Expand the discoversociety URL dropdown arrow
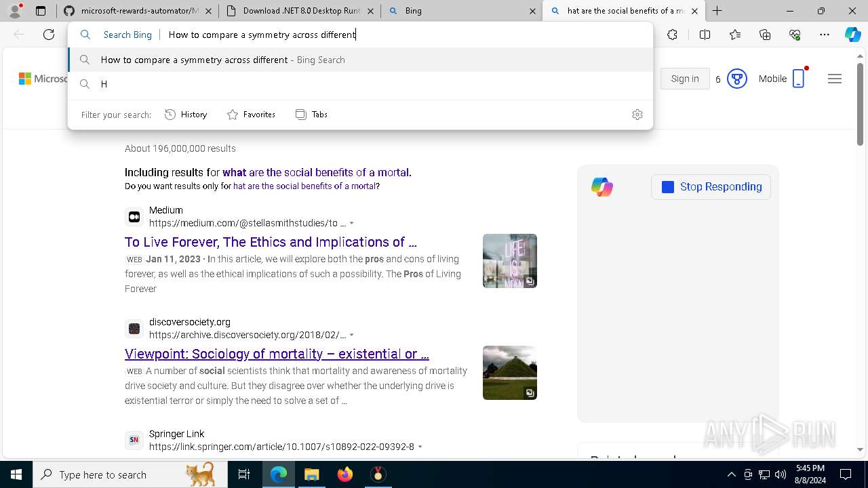868x488 pixels. [351, 335]
